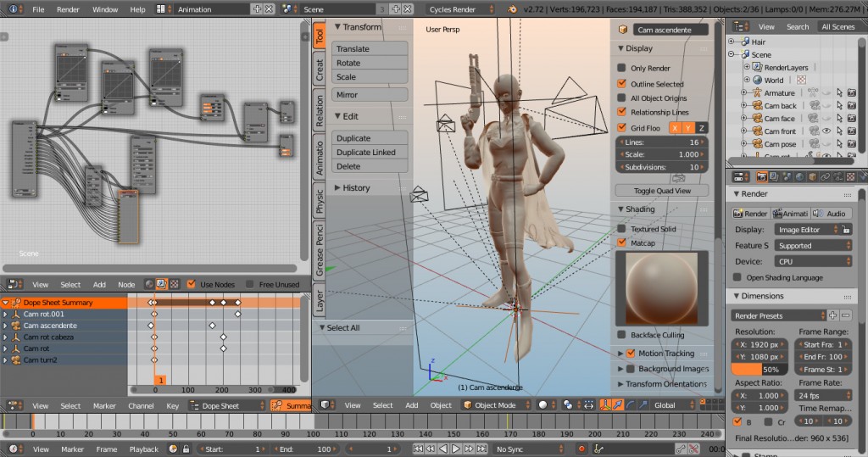Viewport: 868px width, 457px height.
Task: Open the Cycles Render engine dropdown
Action: coord(460,8)
